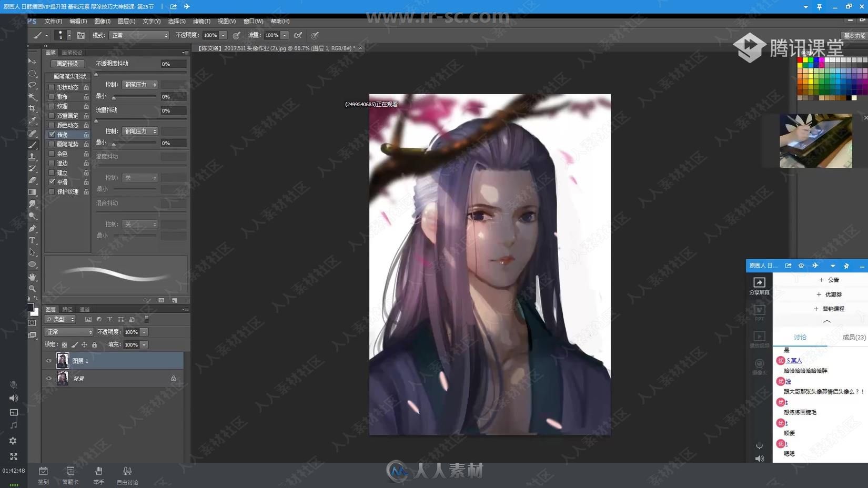Open the 流量 flow dropdown arrow
The height and width of the screenshot is (488, 868).
pos(285,35)
